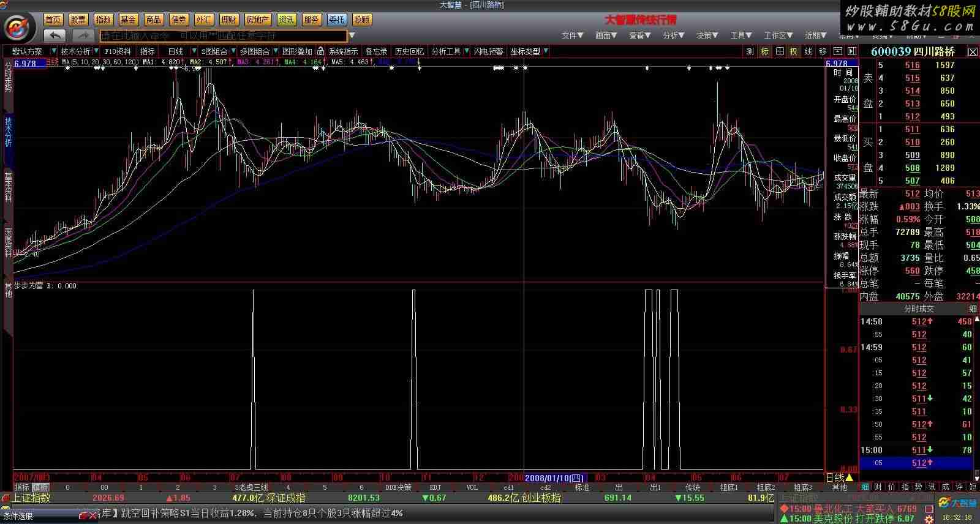Open the 指数 index section
Image resolution: width=980 pixels, height=524 pixels.
click(x=104, y=20)
